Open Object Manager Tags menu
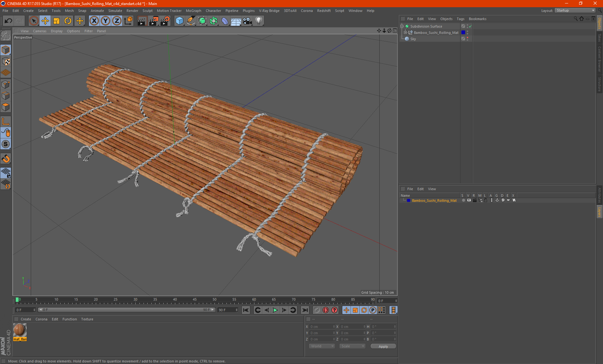The height and width of the screenshot is (364, 603). pos(460,19)
